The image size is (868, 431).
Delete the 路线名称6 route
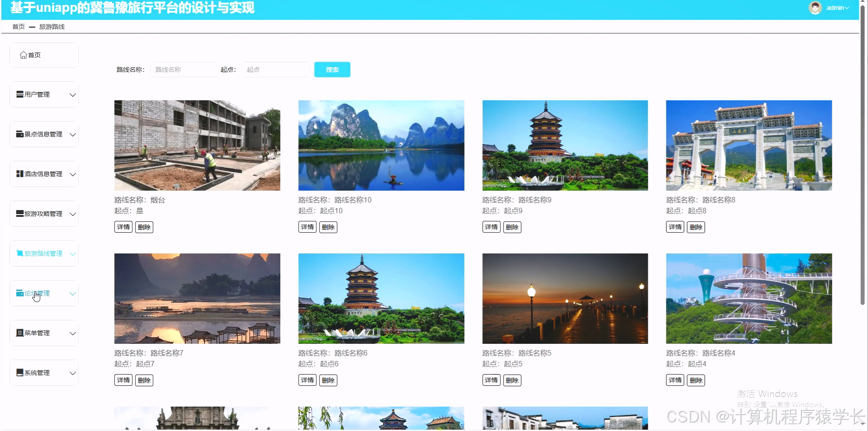[328, 380]
